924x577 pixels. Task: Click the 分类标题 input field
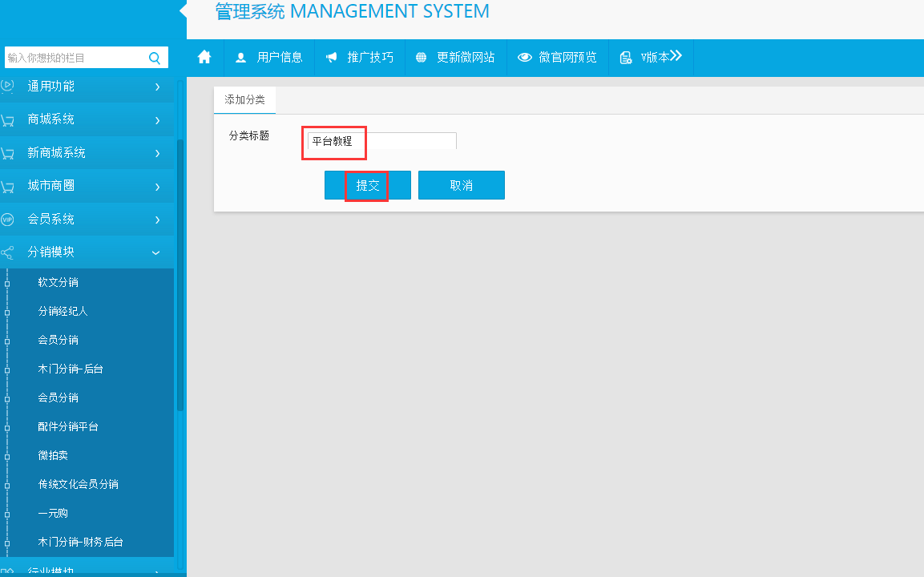[x=381, y=141]
